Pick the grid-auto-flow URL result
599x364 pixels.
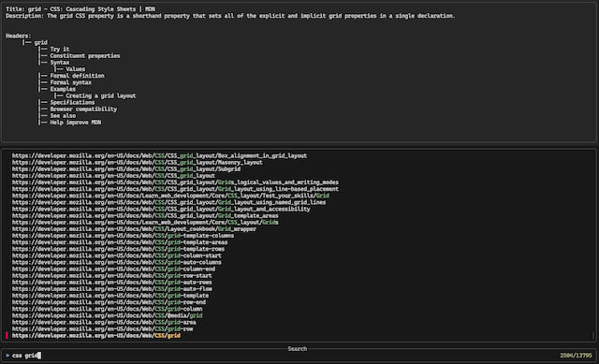(x=112, y=289)
